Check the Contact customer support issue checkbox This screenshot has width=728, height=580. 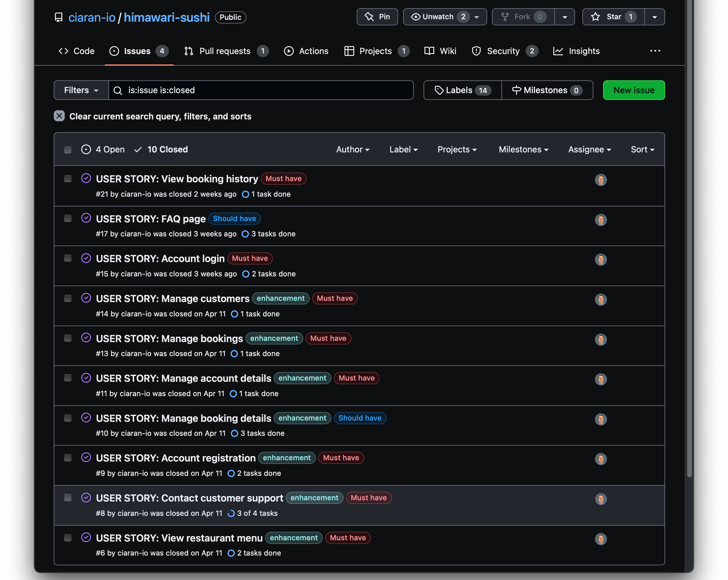(68, 498)
